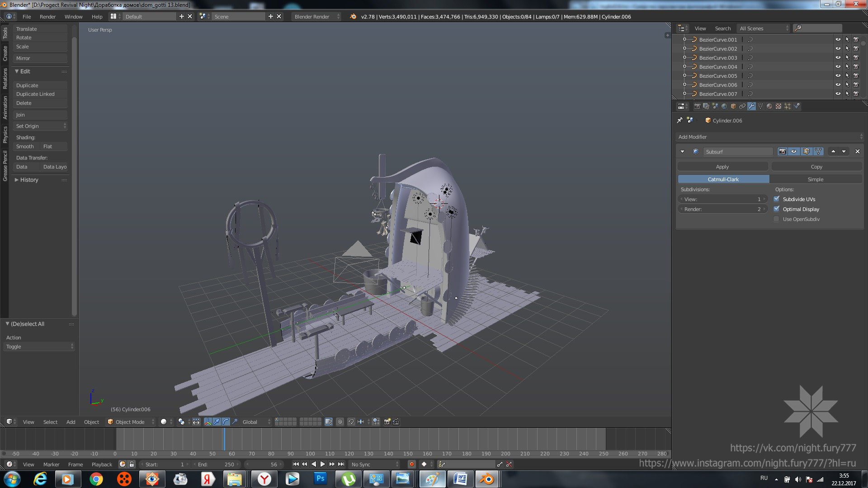Image resolution: width=868 pixels, height=488 pixels.
Task: Open the Texture properties tab
Action: point(778,106)
